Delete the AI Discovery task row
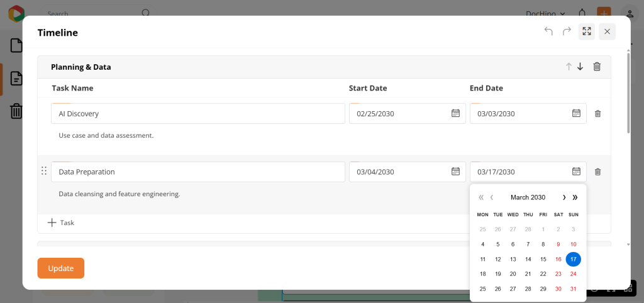This screenshot has width=644, height=303. pos(597,114)
